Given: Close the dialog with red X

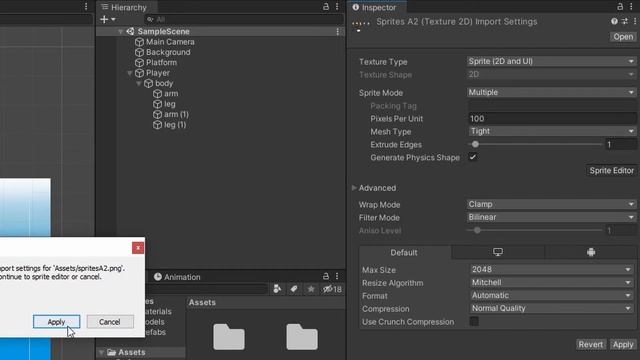Looking at the screenshot, I should coord(138,248).
